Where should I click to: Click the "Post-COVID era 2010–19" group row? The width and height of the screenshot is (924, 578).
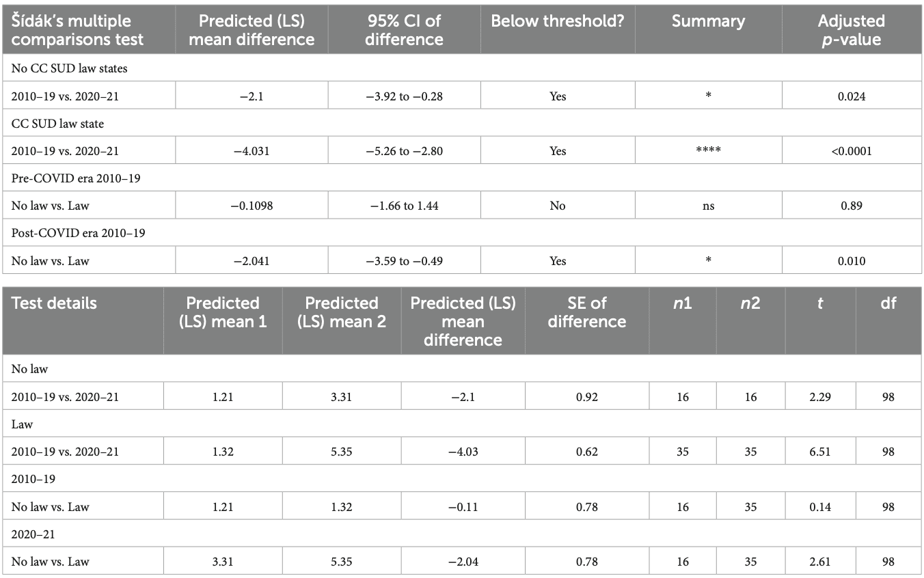[x=68, y=233]
